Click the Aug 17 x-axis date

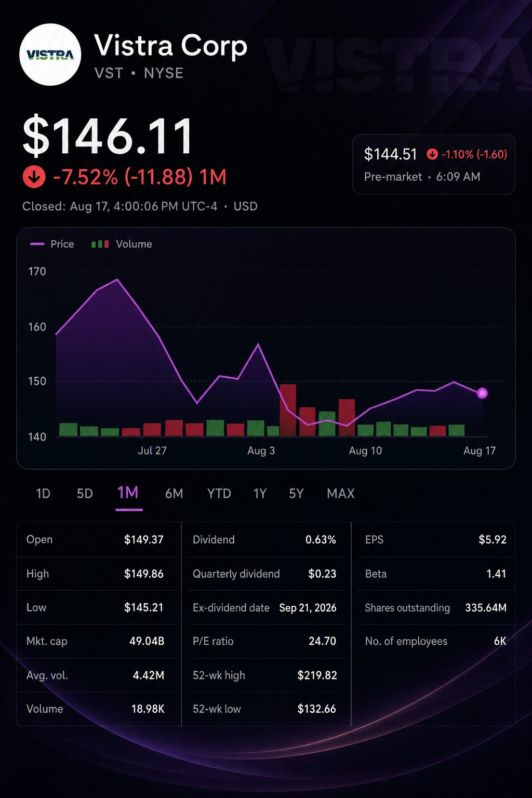click(480, 451)
